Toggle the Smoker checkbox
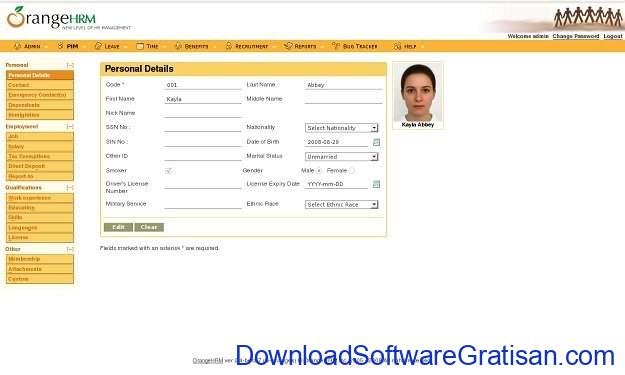The width and height of the screenshot is (625, 375). click(168, 171)
